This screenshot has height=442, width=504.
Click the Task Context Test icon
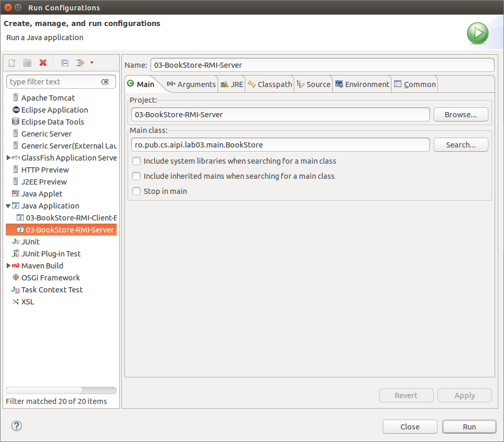(16, 289)
